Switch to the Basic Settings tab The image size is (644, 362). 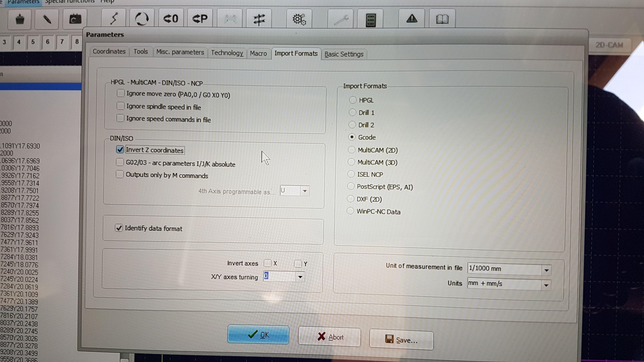(x=344, y=54)
